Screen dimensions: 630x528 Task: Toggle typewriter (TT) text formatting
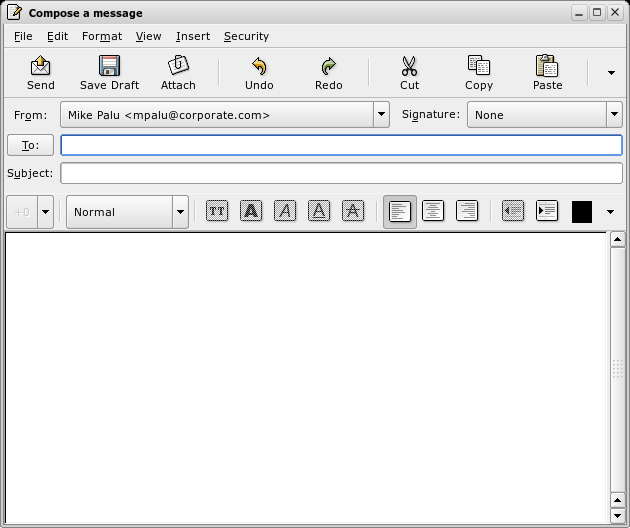point(217,211)
